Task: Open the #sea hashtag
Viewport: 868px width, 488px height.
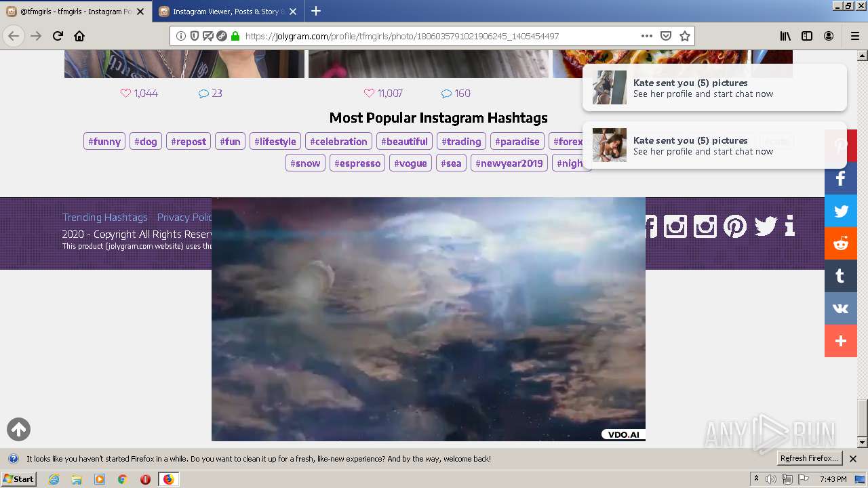Action: (x=451, y=163)
